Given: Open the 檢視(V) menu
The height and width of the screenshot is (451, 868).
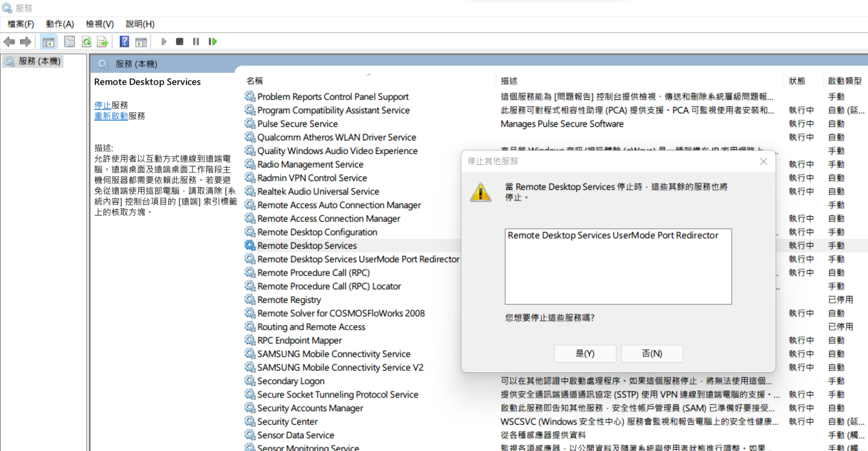Looking at the screenshot, I should point(99,24).
